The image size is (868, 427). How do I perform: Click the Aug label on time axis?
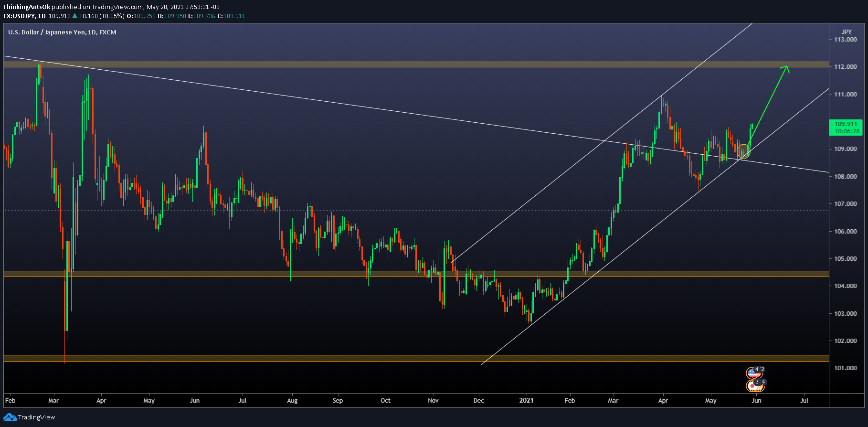click(x=292, y=401)
